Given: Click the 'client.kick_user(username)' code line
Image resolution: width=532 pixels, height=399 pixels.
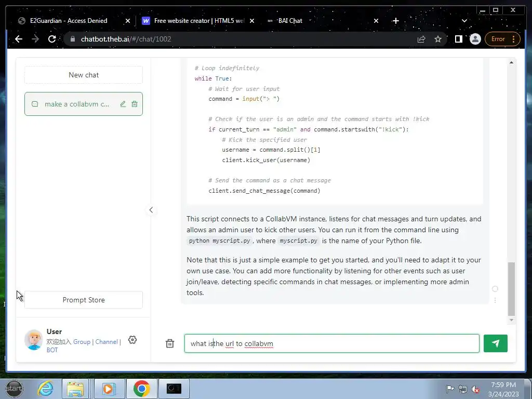Looking at the screenshot, I should (266, 160).
